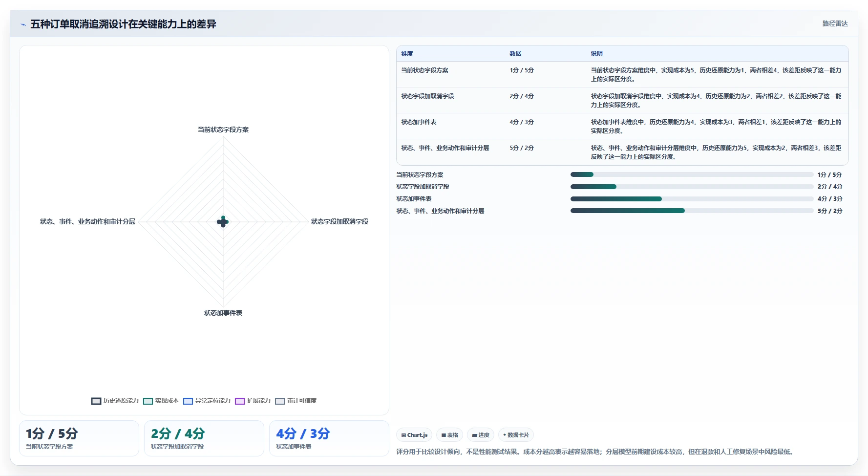Click progress list label 状态加事件表
The image size is (868, 476).
pyautogui.click(x=414, y=199)
